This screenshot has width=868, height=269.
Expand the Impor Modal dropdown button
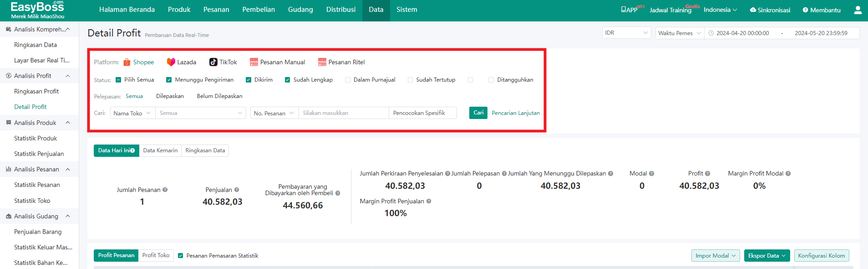coord(716,256)
